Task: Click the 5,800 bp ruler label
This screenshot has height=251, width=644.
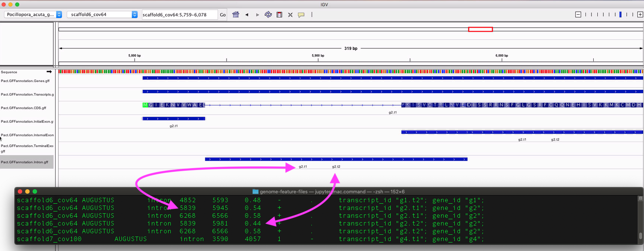Action: click(134, 55)
